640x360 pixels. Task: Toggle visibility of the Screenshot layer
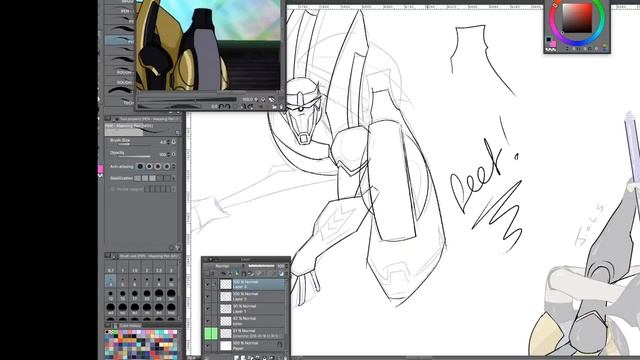(207, 333)
